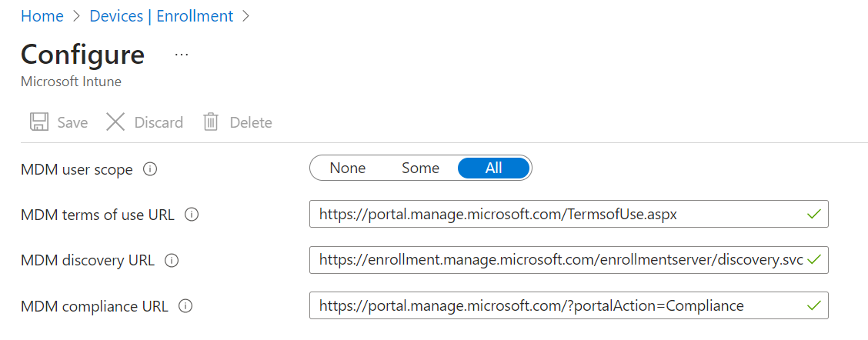
Task: Click info icon beside MDM user scope
Action: click(x=150, y=169)
